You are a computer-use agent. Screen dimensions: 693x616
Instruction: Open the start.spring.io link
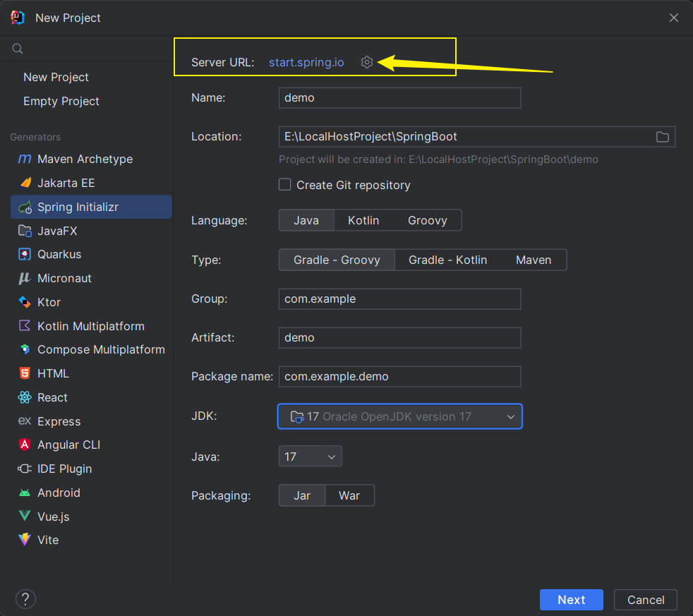tap(306, 62)
